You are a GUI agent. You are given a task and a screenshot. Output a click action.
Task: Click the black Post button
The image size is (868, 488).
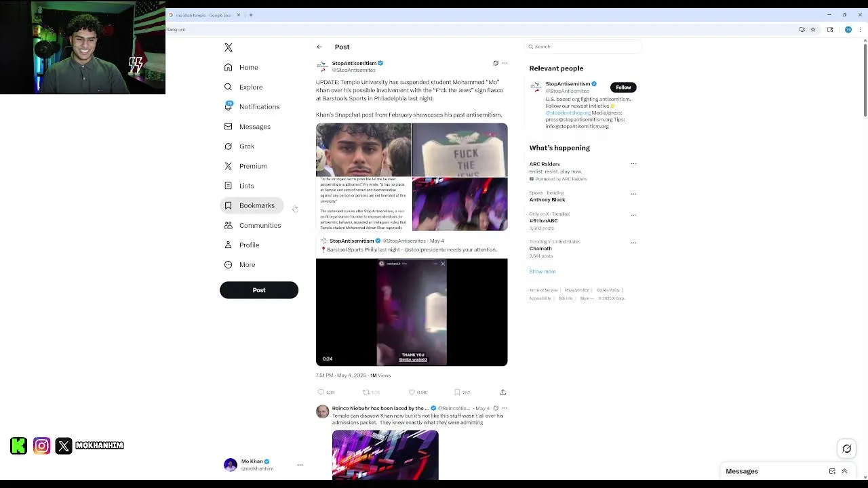tap(259, 290)
